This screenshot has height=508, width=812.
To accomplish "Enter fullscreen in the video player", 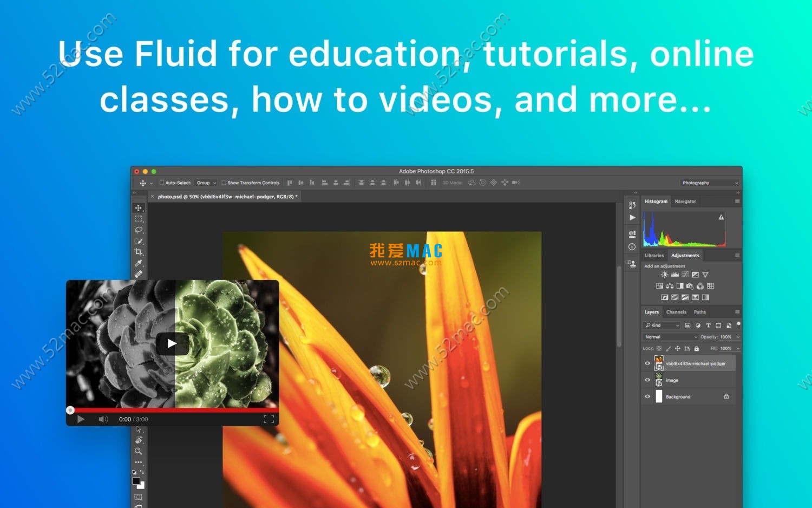I will (269, 419).
